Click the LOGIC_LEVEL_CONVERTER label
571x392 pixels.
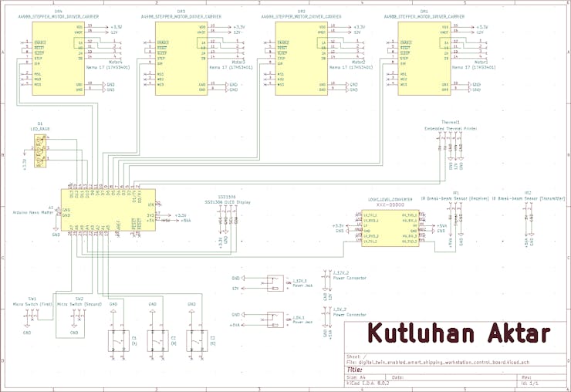[390, 200]
